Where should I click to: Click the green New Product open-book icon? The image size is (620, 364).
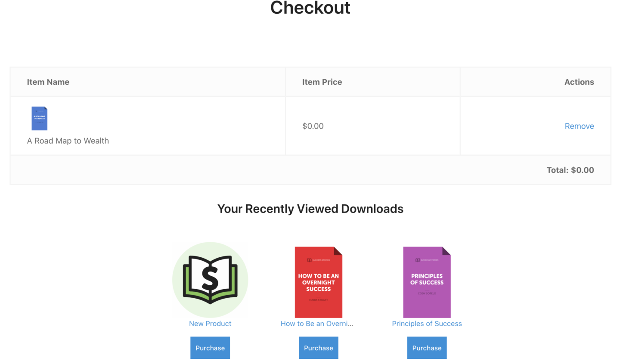[x=210, y=280]
